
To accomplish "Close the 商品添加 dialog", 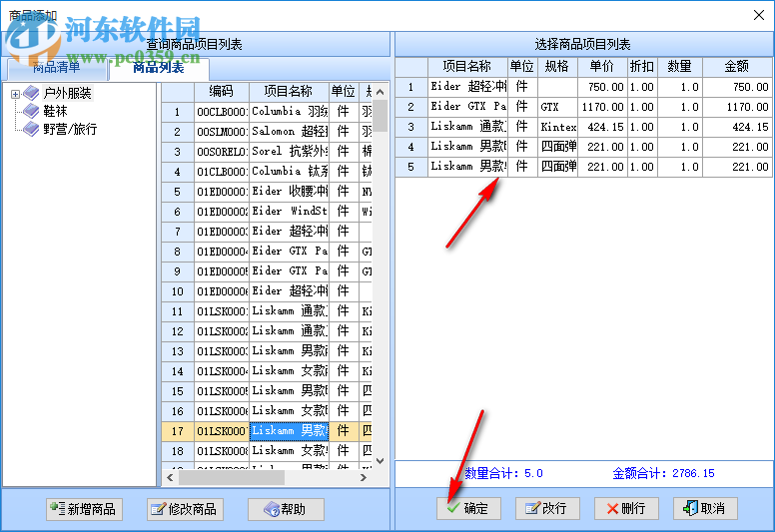I will [x=759, y=15].
